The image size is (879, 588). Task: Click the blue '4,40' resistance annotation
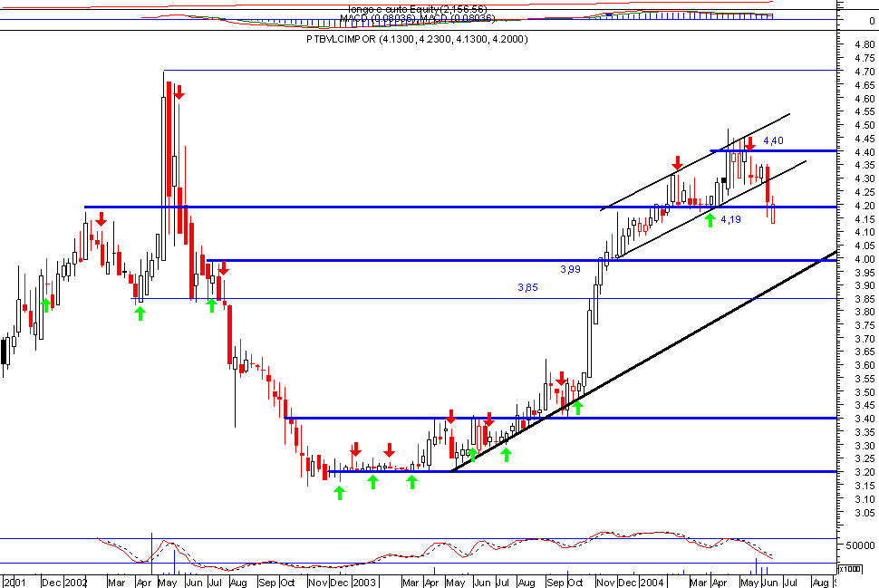pos(773,140)
